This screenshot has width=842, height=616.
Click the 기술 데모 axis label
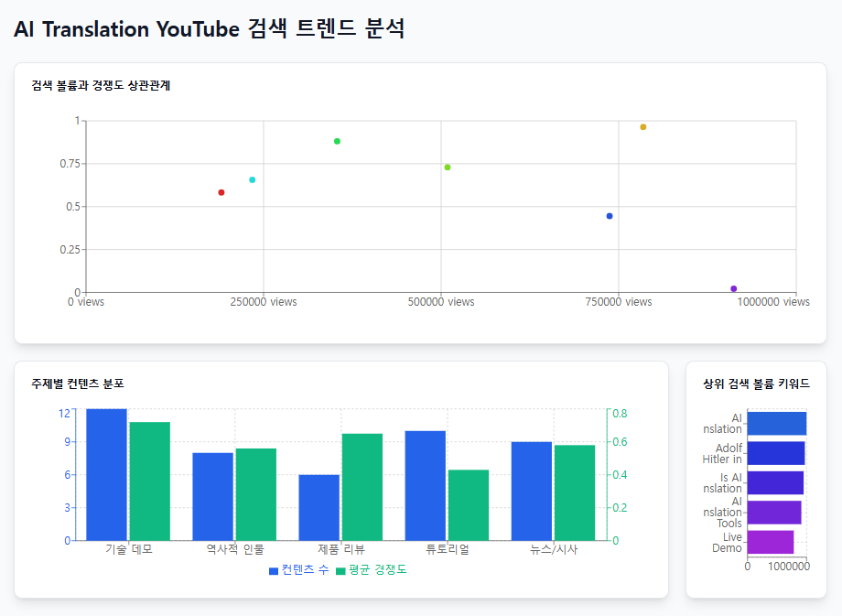coord(129,549)
